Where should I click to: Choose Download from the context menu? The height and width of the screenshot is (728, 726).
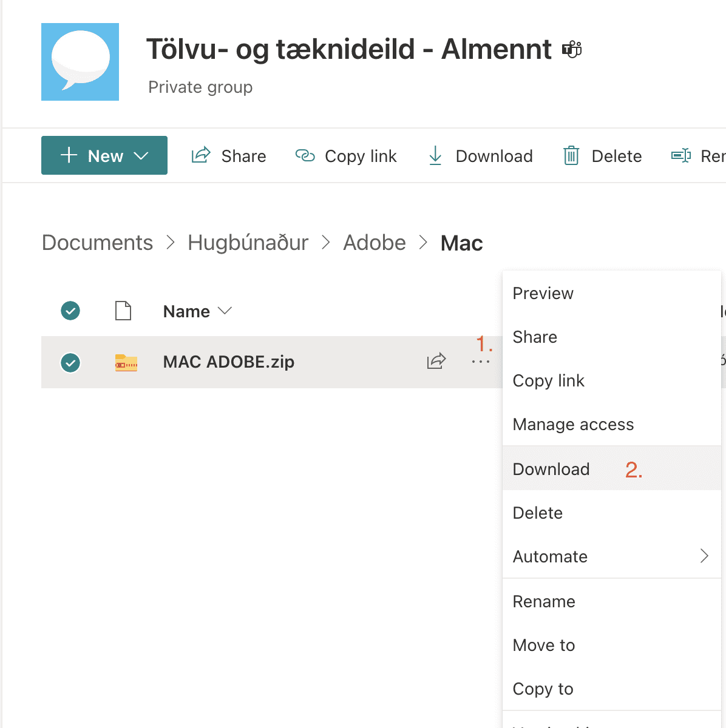coord(551,469)
